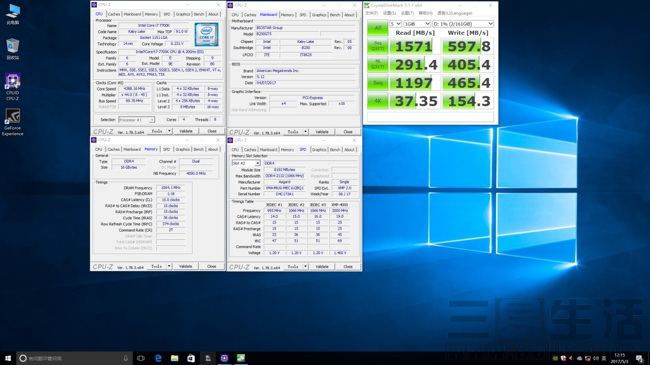Expand Tools arrow in CPU-Z Mainboard window
Screen dimensions: 650x365
[306, 131]
